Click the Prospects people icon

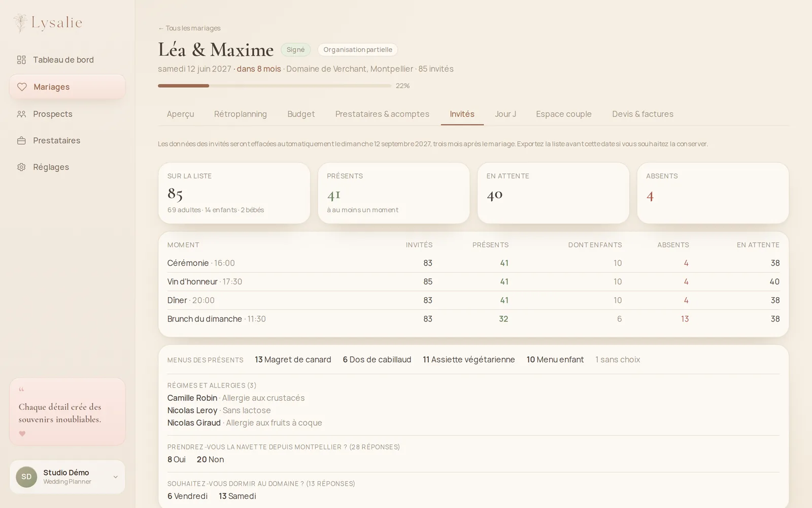pos(21,114)
